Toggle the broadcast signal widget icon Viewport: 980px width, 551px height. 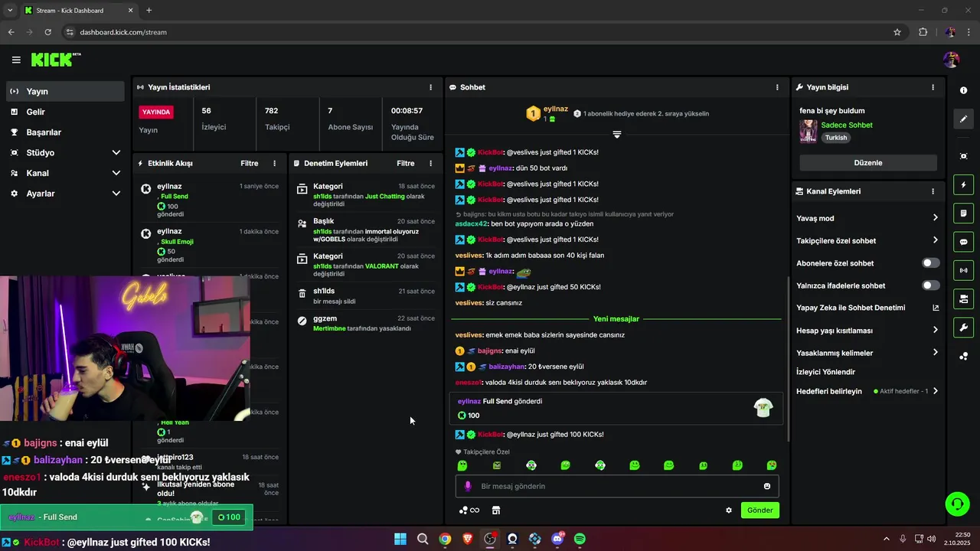[963, 270]
